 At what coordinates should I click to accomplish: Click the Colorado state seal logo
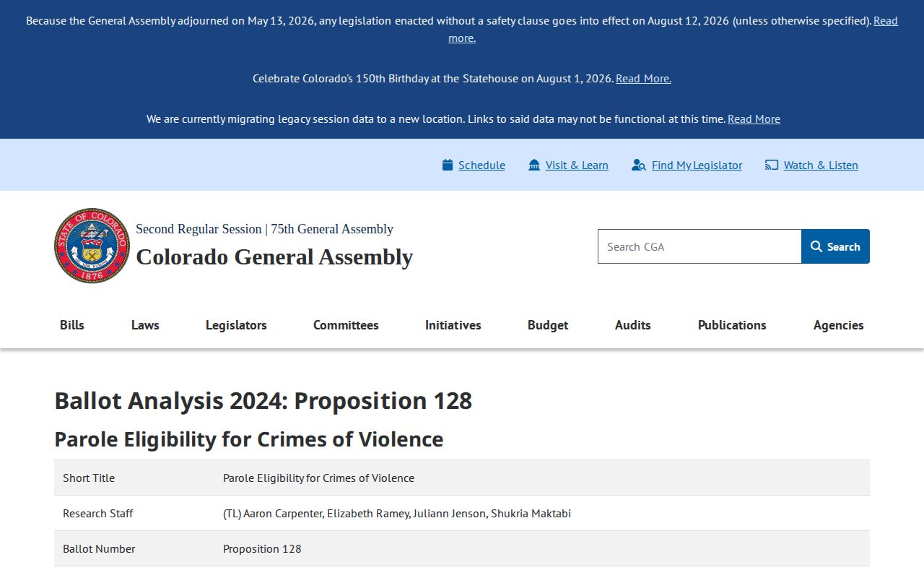point(92,246)
